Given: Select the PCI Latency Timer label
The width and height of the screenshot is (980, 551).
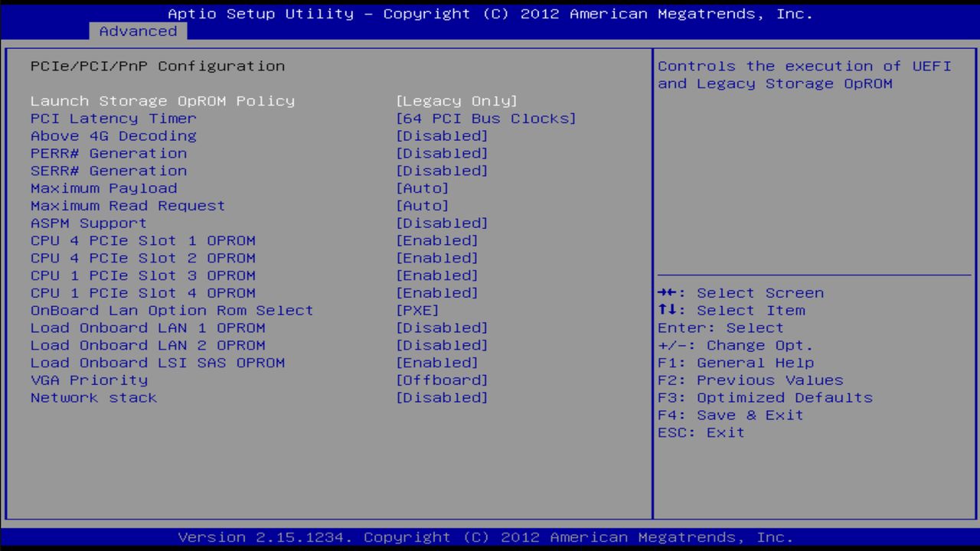Looking at the screenshot, I should click(x=113, y=119).
